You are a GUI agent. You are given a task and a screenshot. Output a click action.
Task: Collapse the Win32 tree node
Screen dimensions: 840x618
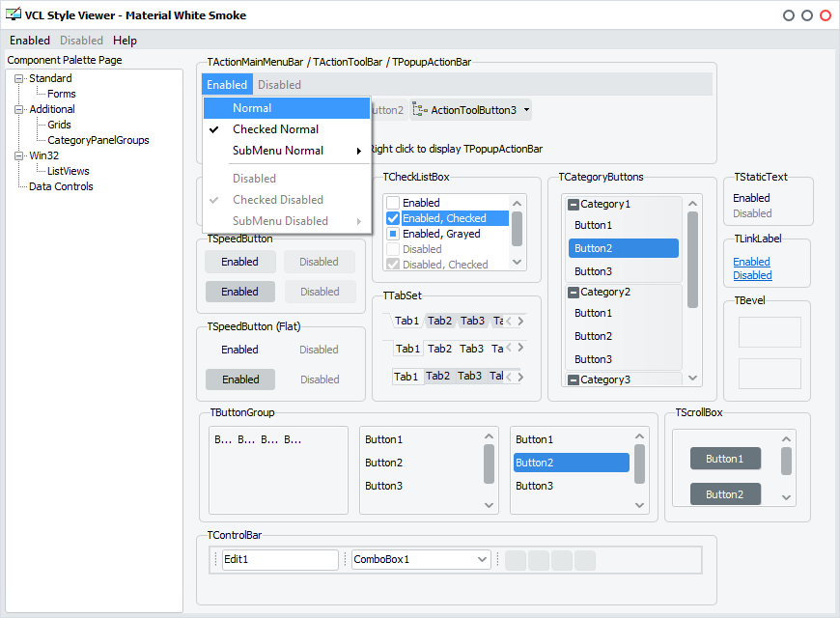[x=18, y=156]
